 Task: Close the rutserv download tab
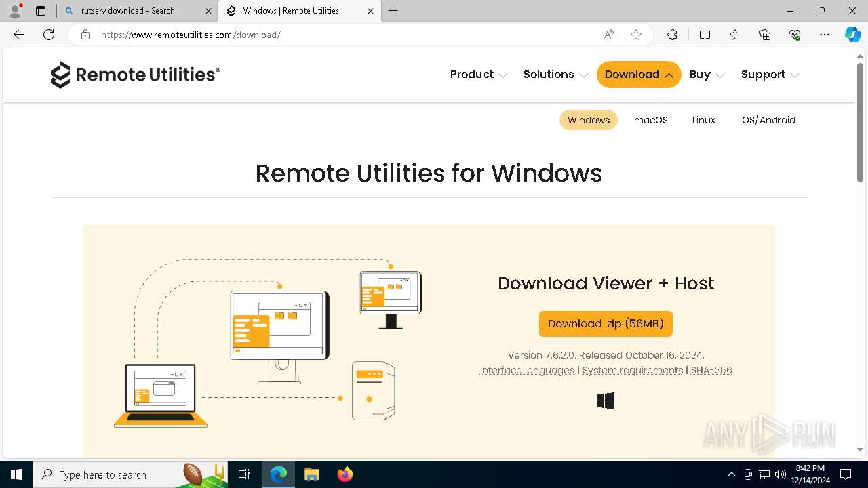coord(208,11)
